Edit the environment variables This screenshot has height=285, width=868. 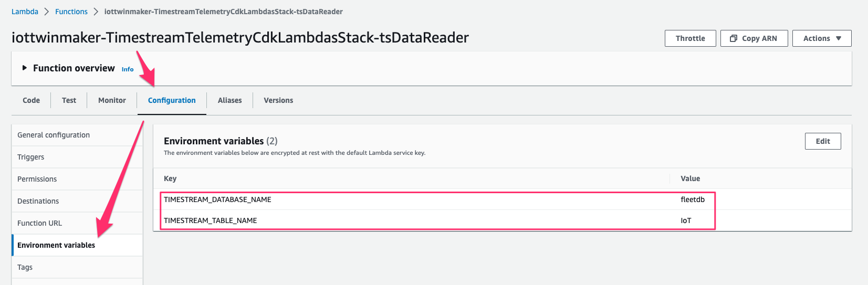point(823,141)
